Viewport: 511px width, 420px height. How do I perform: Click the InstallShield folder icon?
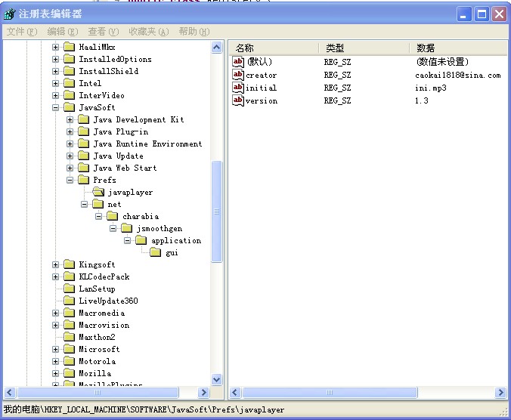coord(69,71)
